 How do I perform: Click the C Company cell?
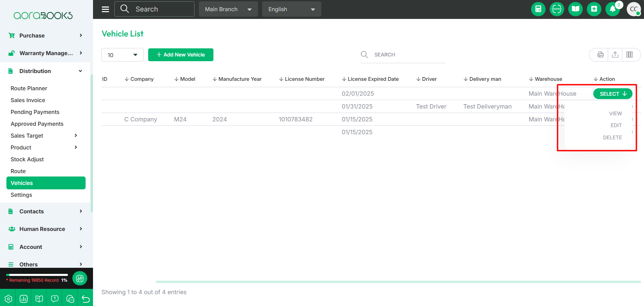(141, 119)
